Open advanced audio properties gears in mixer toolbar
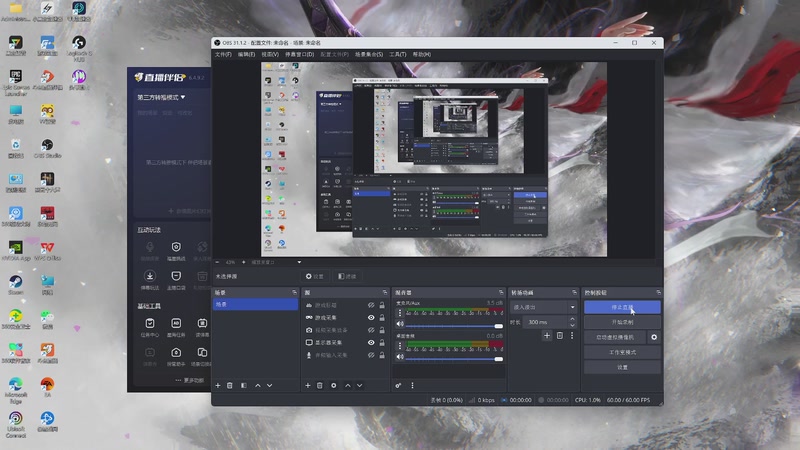Image resolution: width=800 pixels, height=450 pixels. pyautogui.click(x=398, y=386)
